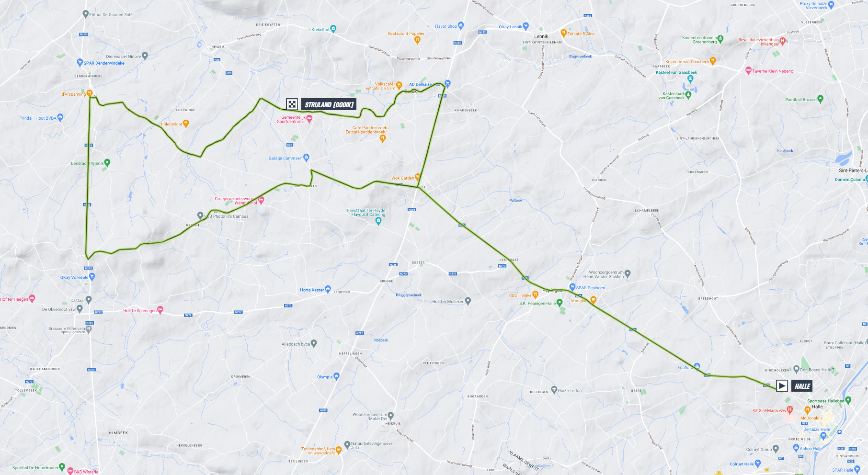Select the OKay Vollezele store pin

click(x=92, y=276)
